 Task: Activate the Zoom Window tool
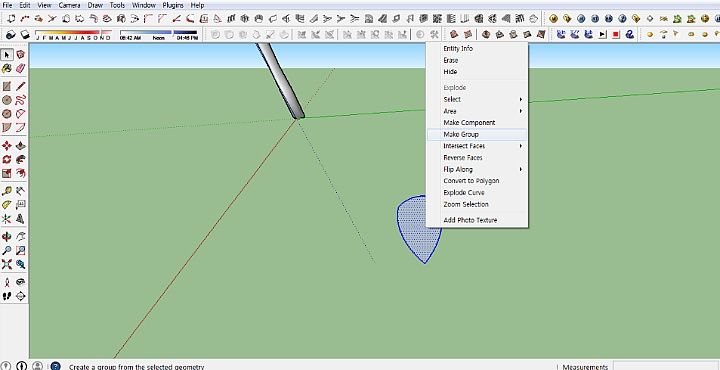tap(20, 251)
